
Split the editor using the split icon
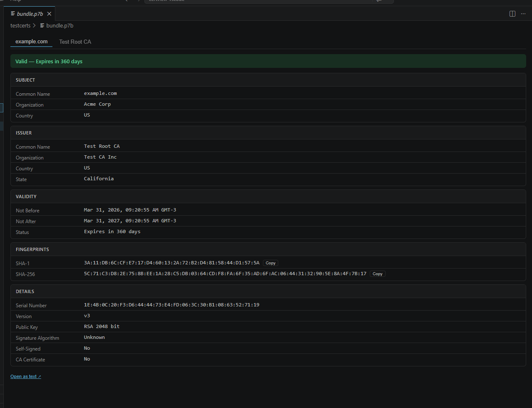[512, 13]
